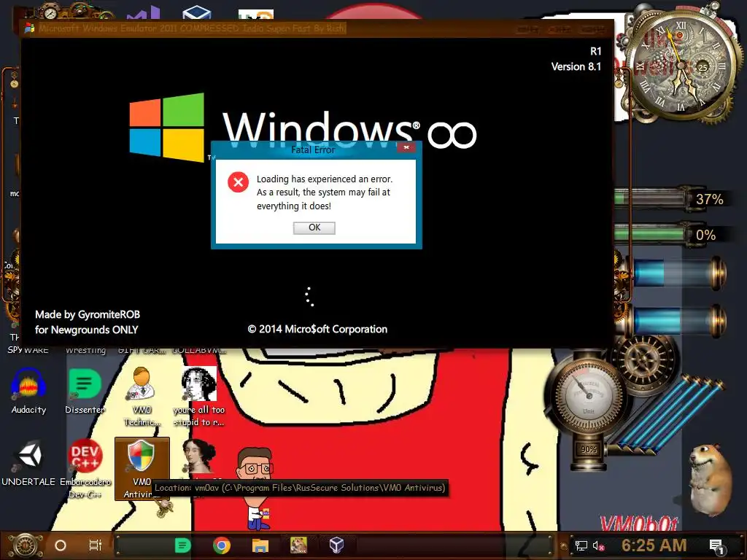Click "Made by GyromiteROB" credit text

[x=88, y=315]
